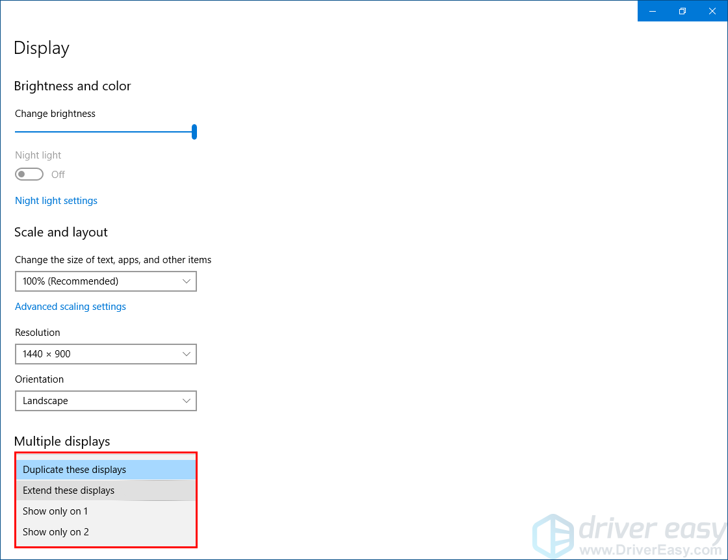Click the brightness slider handle
The height and width of the screenshot is (560, 728).
click(x=194, y=132)
